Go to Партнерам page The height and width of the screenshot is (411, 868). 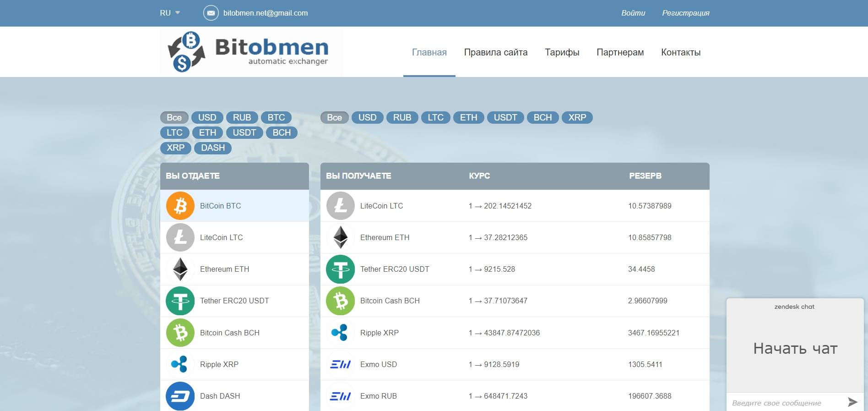620,52
